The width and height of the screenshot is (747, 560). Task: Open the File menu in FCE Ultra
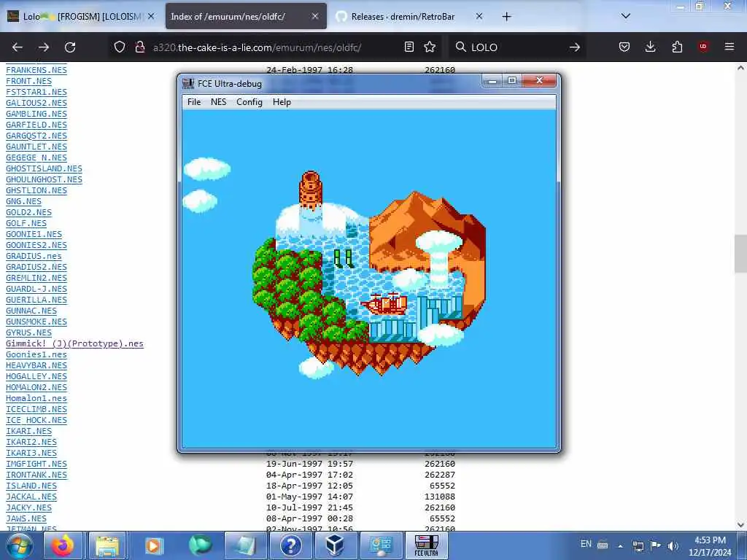pos(194,102)
